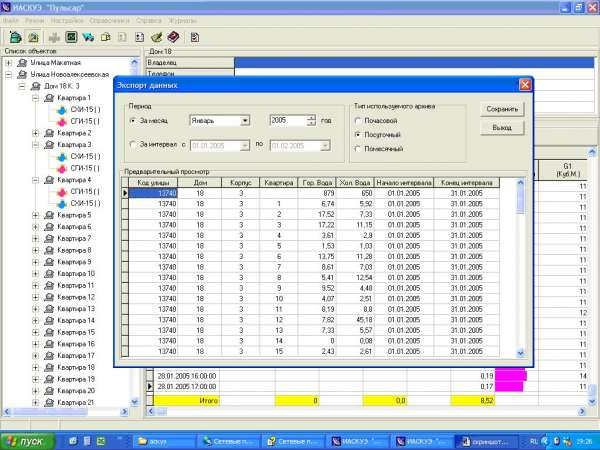Image resolution: width=600 pixels, height=450 pixels.
Task: Click the yellow stacked folders toolbar icon
Action: point(106,38)
